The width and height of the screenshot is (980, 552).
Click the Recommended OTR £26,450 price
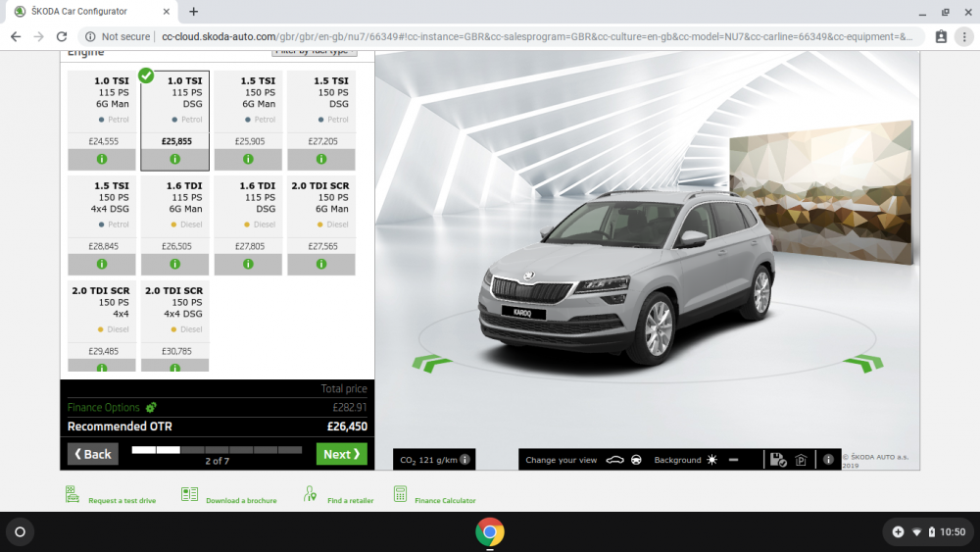[x=347, y=427]
